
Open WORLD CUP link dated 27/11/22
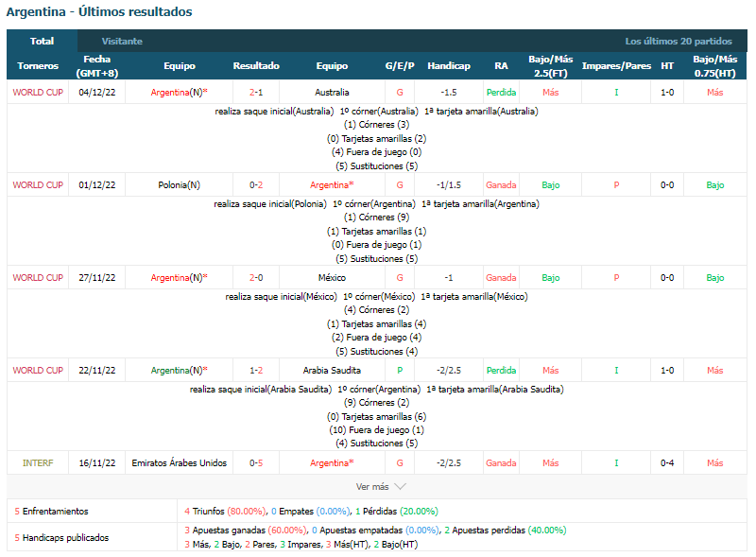(x=38, y=277)
